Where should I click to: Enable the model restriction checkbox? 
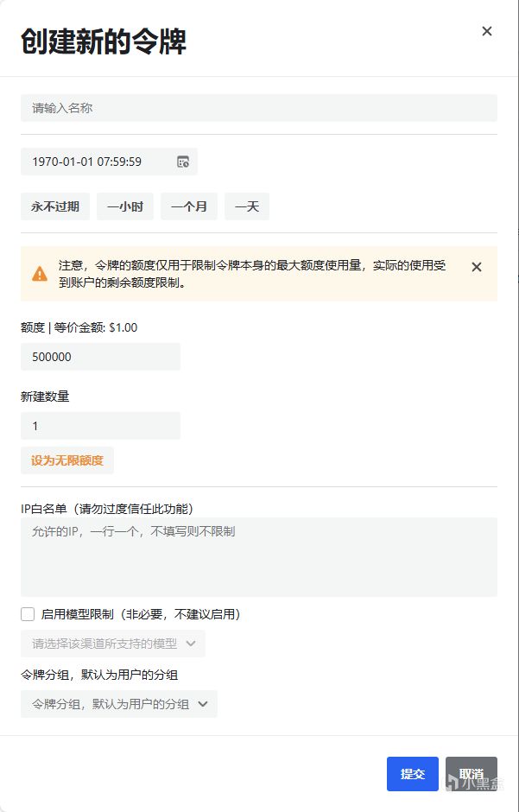28,614
